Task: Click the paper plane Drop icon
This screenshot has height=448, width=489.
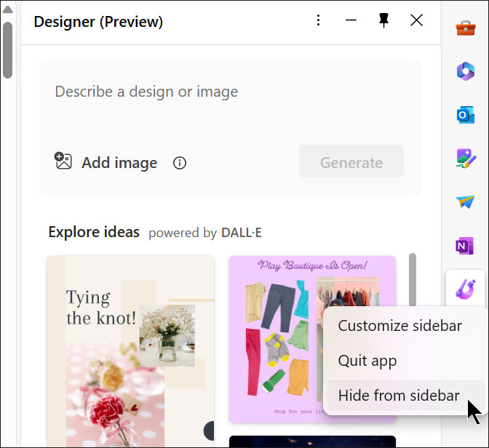Action: coord(465,201)
